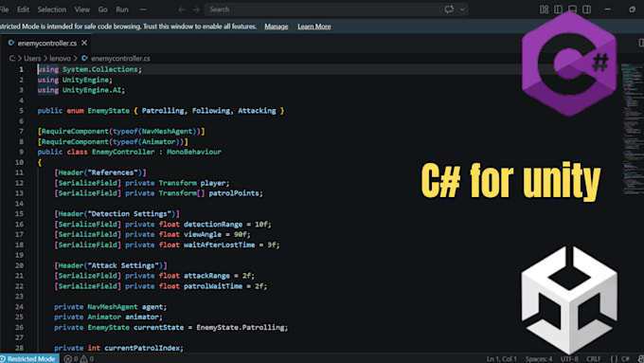Click 'attackRange' field name
The width and height of the screenshot is (644, 363).
click(x=206, y=276)
